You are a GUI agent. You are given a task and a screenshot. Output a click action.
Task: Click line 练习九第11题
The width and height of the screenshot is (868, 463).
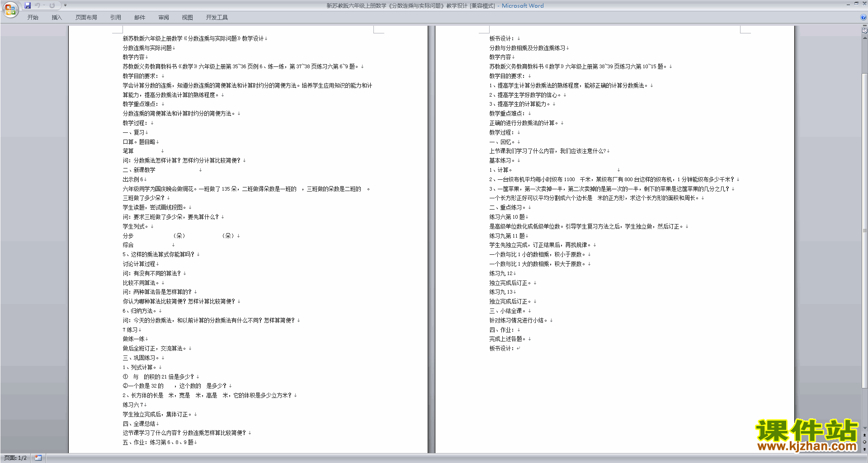coord(507,236)
